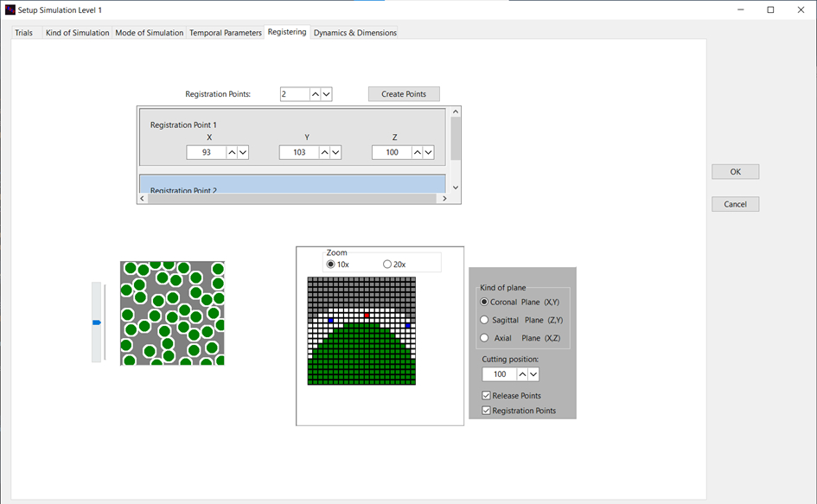Select the Sagittal Plane (Z,Y) option
The height and width of the screenshot is (504, 817).
click(x=484, y=320)
